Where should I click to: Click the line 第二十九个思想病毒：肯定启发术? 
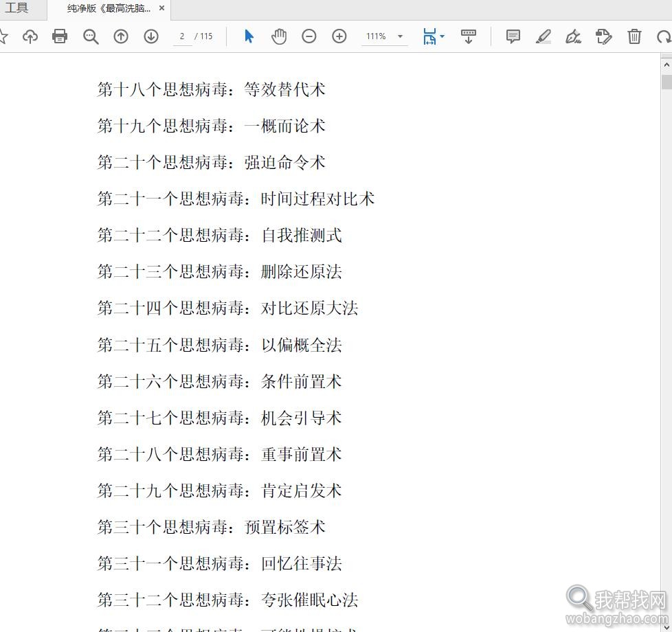219,490
